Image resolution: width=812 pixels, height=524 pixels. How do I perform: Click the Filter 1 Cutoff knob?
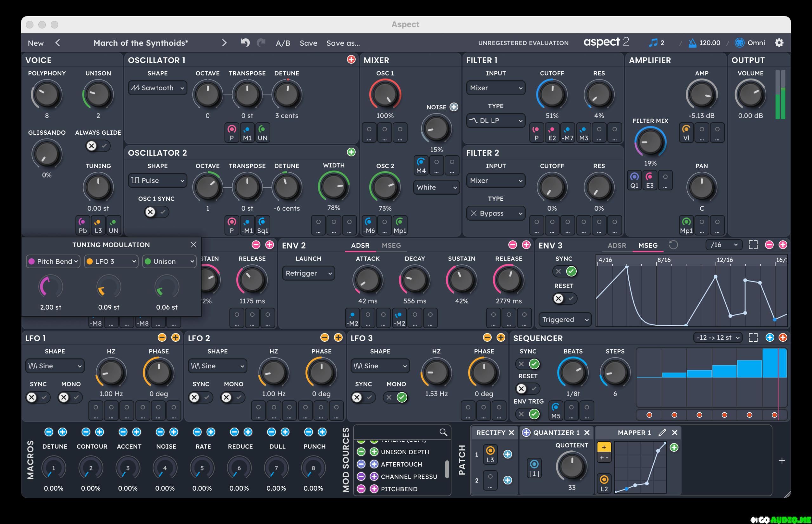tap(552, 94)
